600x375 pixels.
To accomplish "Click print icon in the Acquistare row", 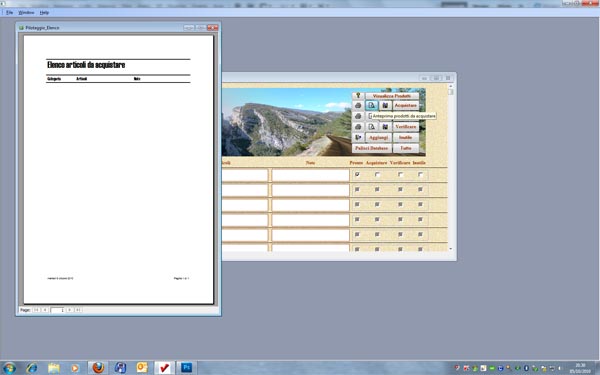I will [x=358, y=105].
